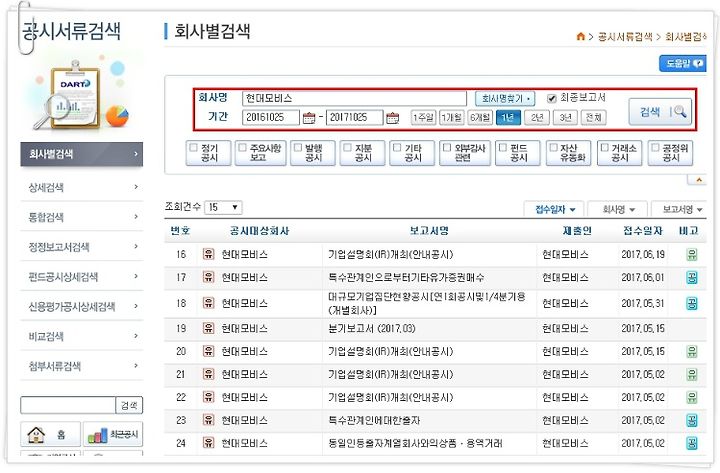Viewport: 720px width, 473px height.
Task: Open the 조회건수 15 dropdown
Action: (x=223, y=208)
